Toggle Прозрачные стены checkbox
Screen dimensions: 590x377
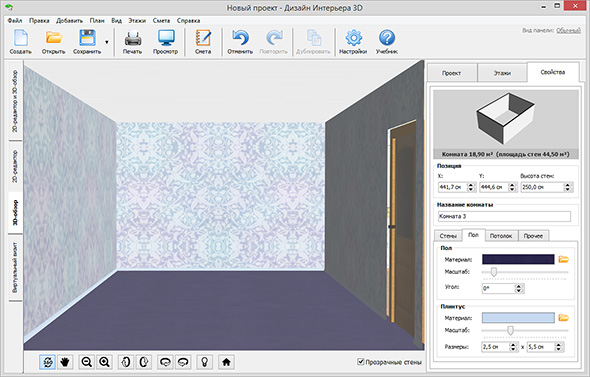click(x=360, y=362)
